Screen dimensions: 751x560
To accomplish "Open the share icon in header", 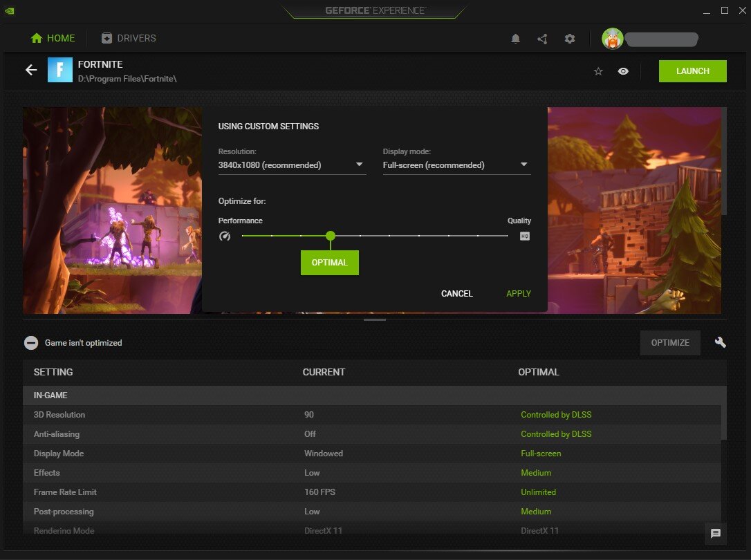I will [x=542, y=39].
